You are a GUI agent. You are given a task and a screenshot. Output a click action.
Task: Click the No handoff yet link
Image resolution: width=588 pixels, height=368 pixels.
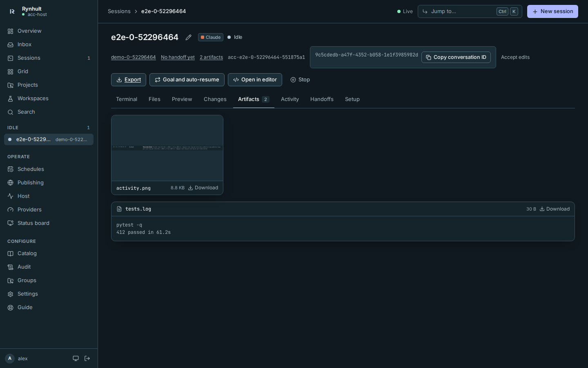(x=178, y=57)
